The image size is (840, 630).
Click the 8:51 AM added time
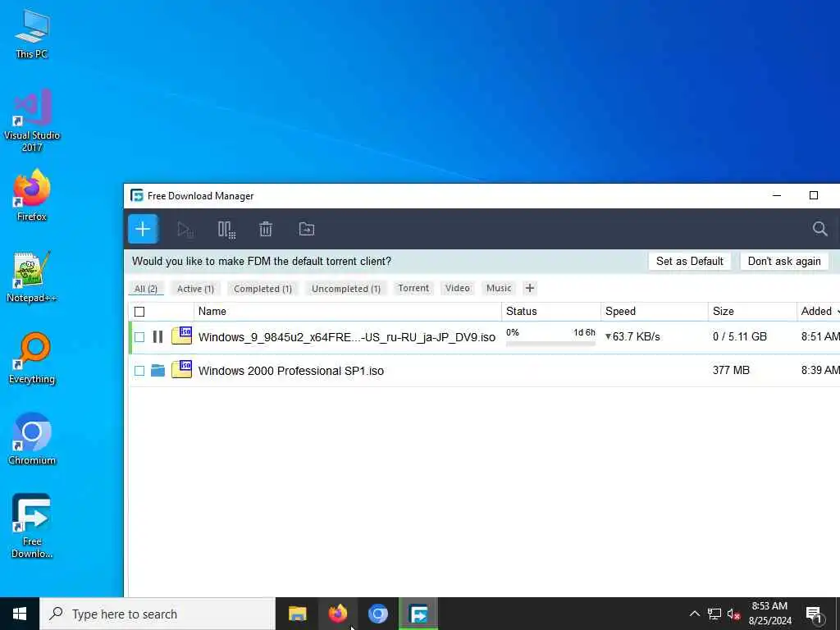[x=820, y=336]
